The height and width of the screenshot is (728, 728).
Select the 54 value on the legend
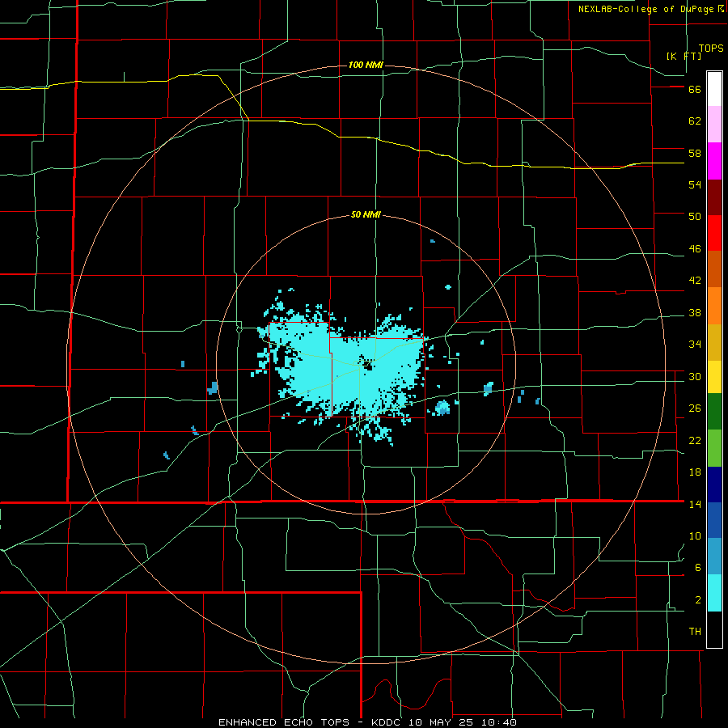[x=695, y=184]
